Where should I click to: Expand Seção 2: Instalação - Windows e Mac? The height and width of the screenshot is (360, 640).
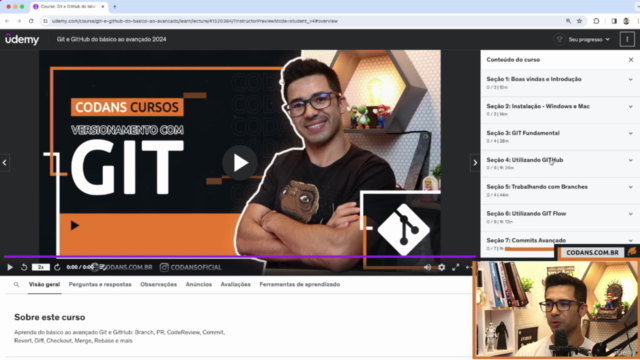[560, 110]
